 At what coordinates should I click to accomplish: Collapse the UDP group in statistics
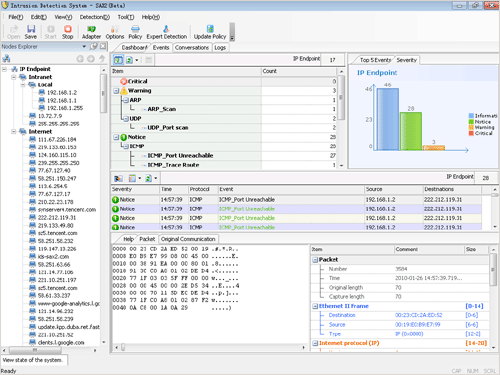click(126, 119)
